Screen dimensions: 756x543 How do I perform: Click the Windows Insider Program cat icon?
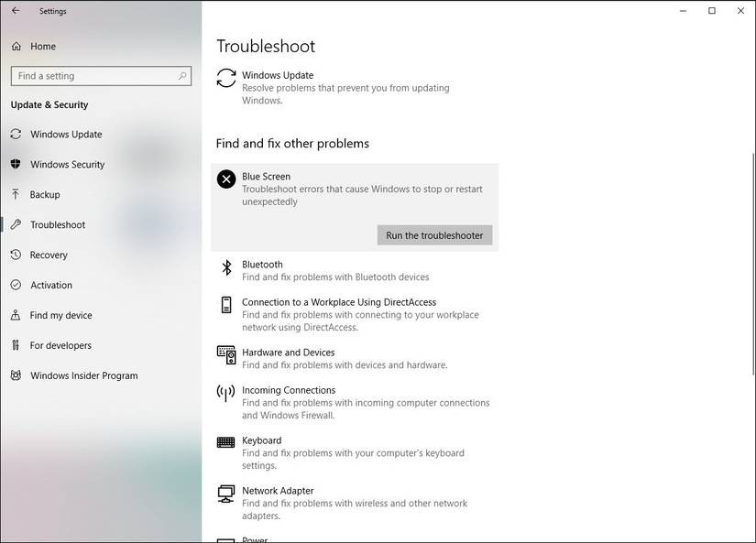click(x=16, y=375)
